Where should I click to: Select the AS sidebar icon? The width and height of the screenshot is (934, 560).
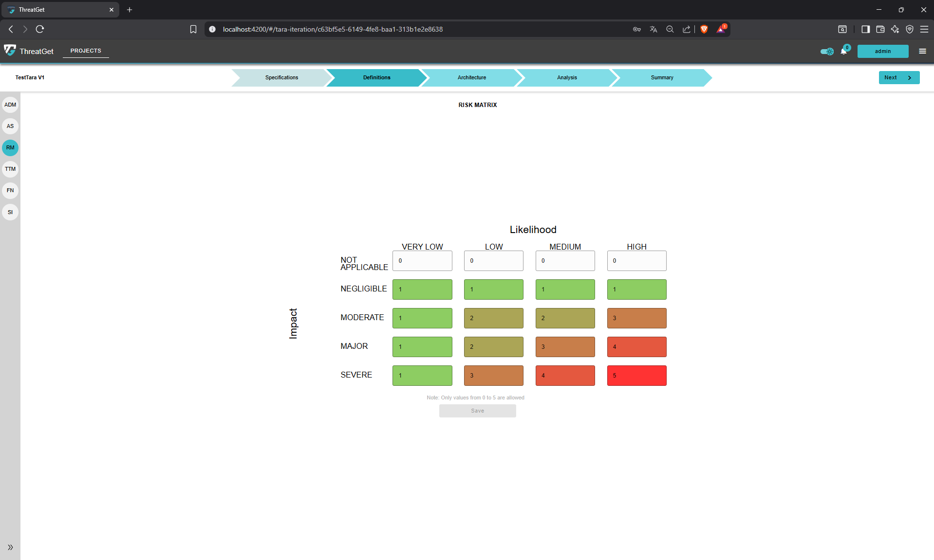click(x=10, y=126)
